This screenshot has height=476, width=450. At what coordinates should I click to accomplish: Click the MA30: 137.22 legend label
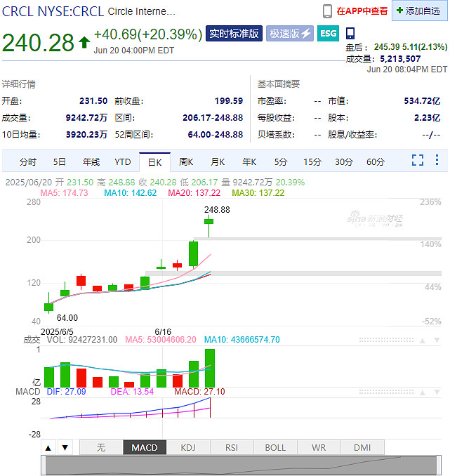tap(258, 193)
